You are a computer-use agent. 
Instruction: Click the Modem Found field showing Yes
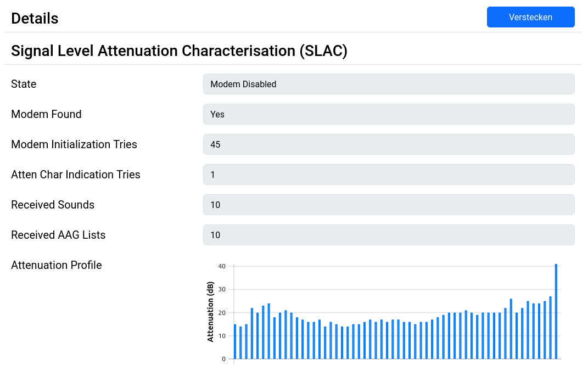coord(389,114)
